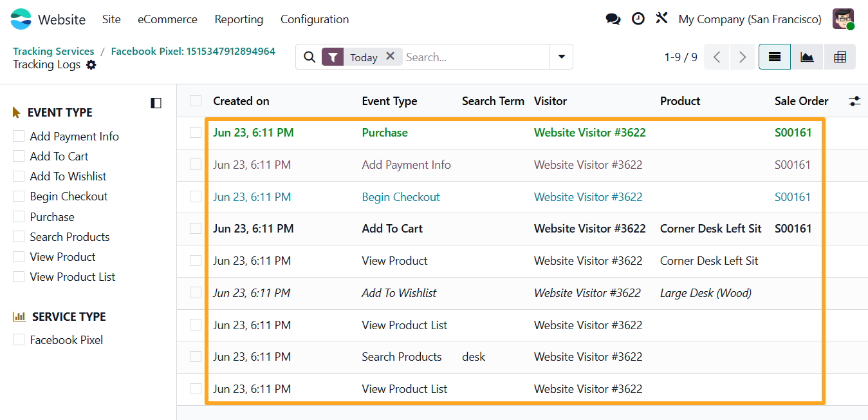
Task: Check Search Products event filter
Action: pyautogui.click(x=19, y=237)
